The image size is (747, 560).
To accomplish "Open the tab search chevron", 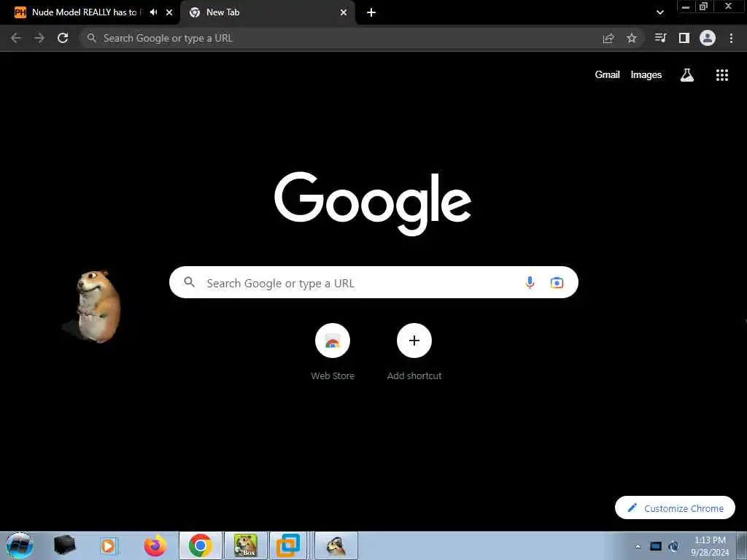I will point(660,12).
